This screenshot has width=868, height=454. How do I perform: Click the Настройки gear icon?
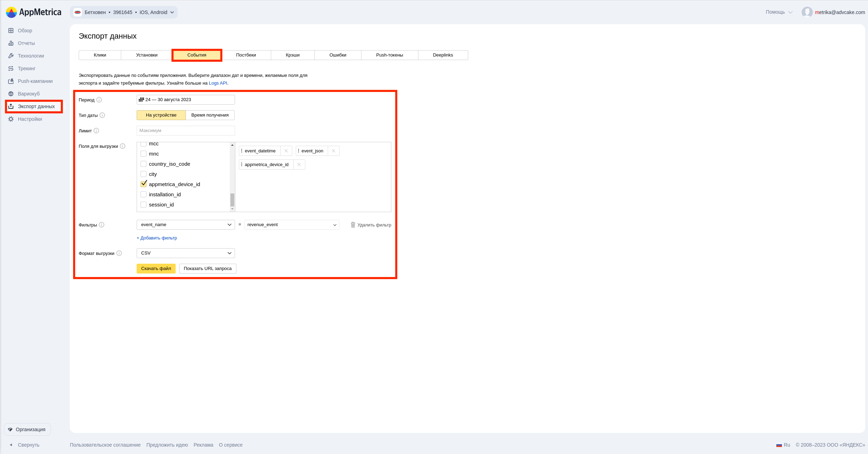coord(11,119)
